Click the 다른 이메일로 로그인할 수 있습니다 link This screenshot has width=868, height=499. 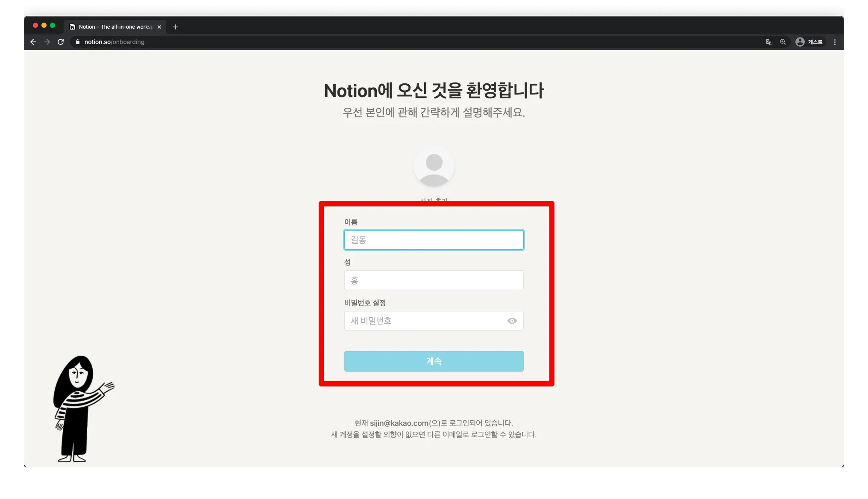click(482, 434)
